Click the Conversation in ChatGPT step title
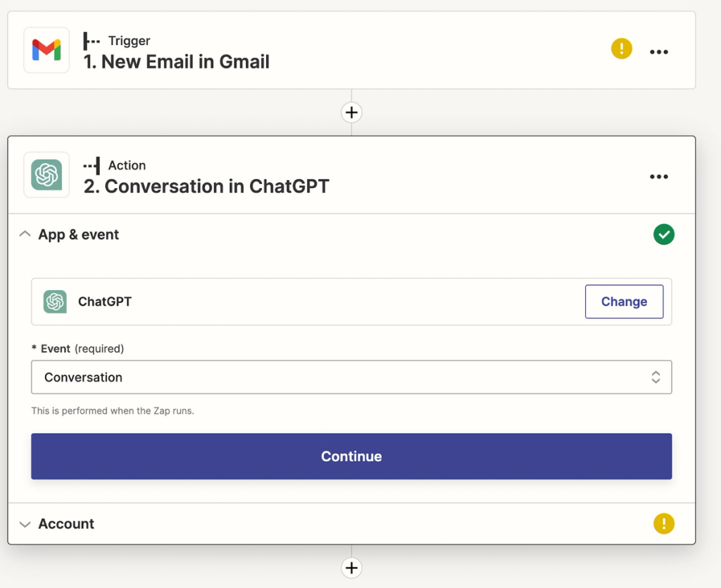 pos(204,187)
